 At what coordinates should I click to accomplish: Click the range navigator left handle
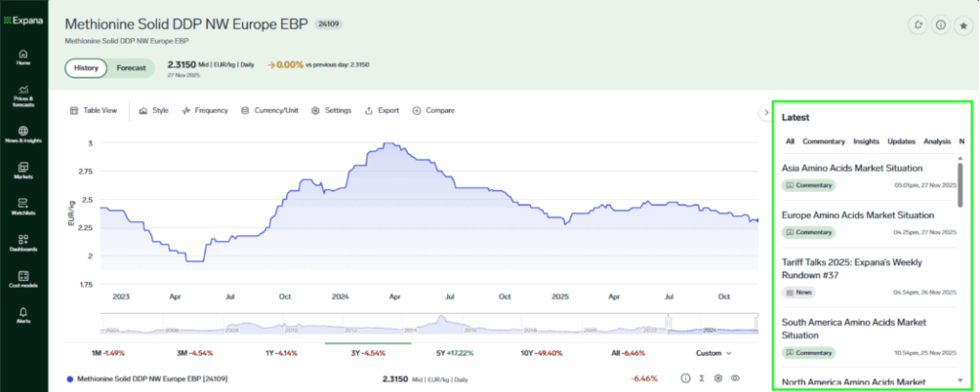669,323
